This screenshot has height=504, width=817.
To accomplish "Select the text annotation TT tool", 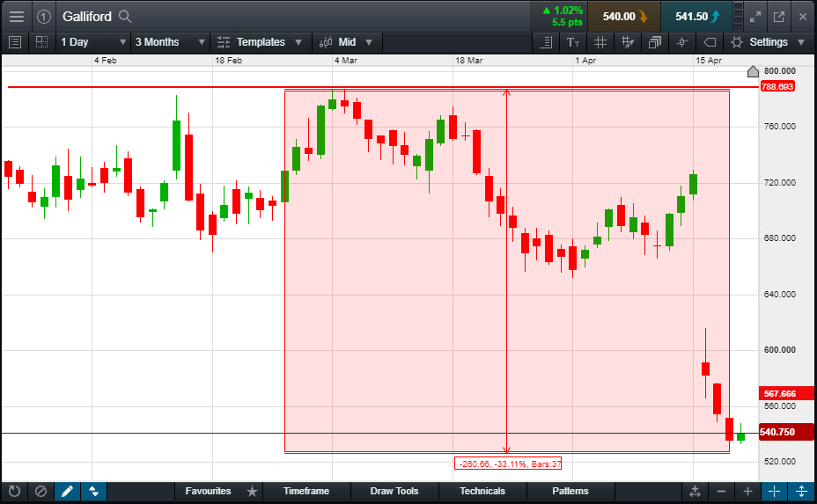I will [573, 42].
